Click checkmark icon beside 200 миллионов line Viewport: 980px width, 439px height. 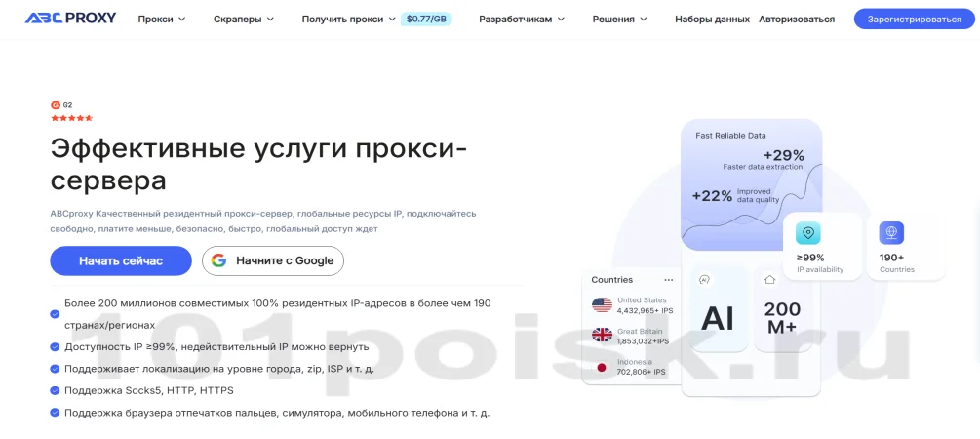[55, 314]
